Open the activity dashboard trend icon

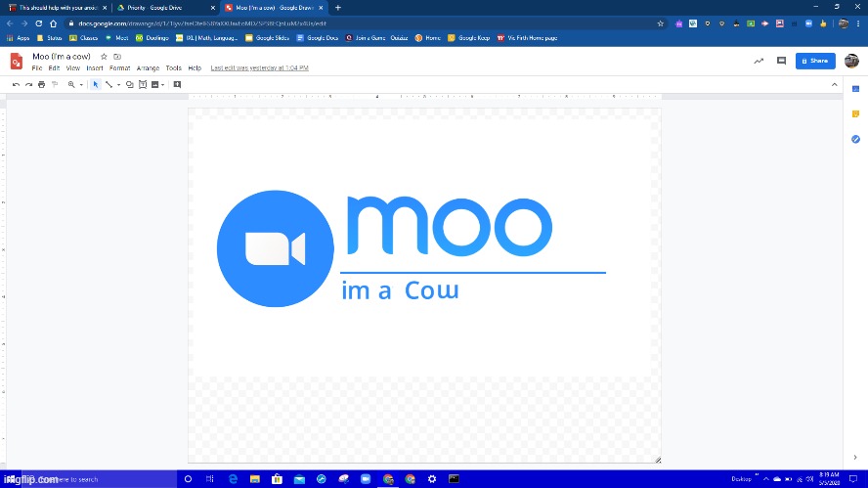tap(759, 61)
